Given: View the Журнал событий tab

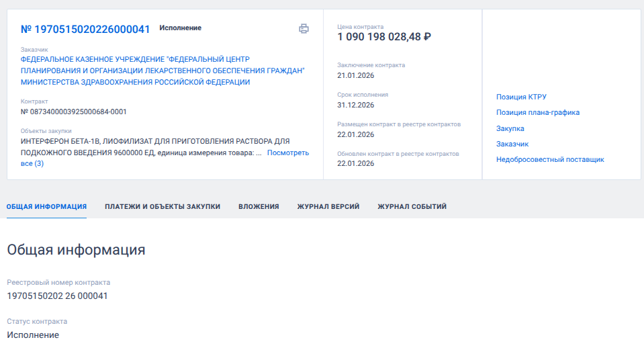Looking at the screenshot, I should point(412,206).
